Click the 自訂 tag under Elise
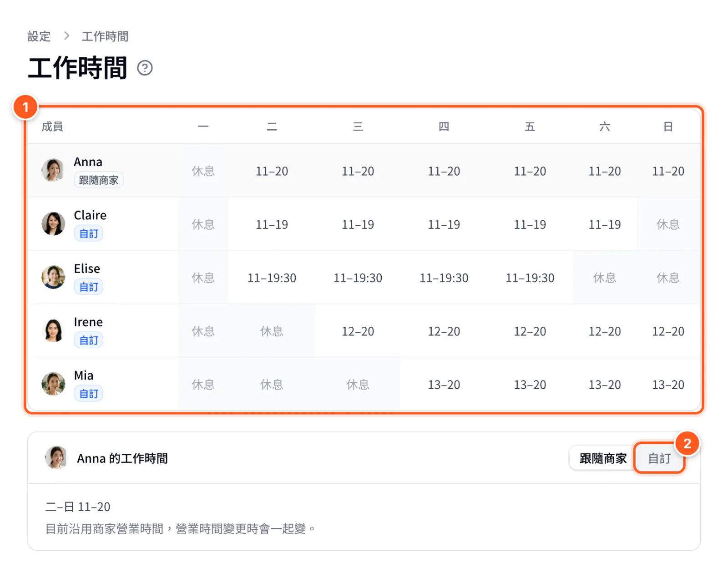The width and height of the screenshot is (728, 578). click(x=89, y=287)
